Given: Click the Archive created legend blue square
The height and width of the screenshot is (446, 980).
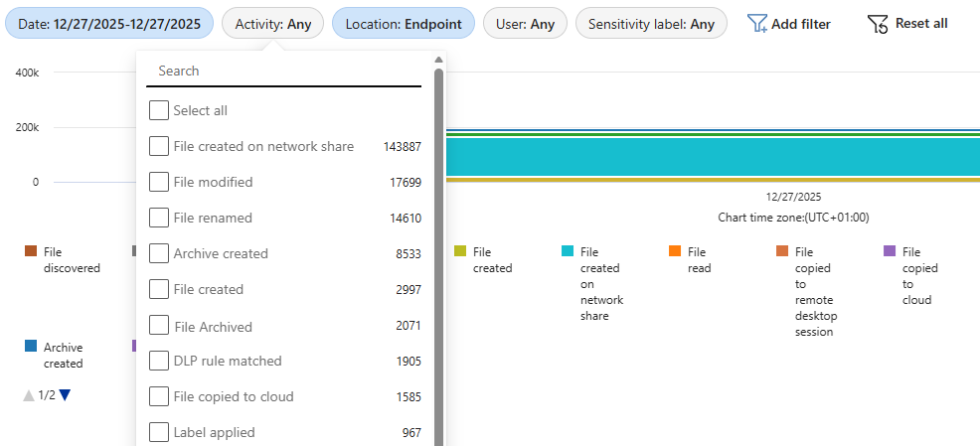Looking at the screenshot, I should pos(31,347).
